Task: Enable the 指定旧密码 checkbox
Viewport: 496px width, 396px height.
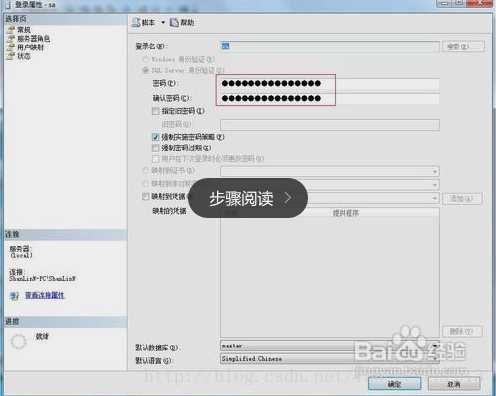Action: (x=155, y=111)
